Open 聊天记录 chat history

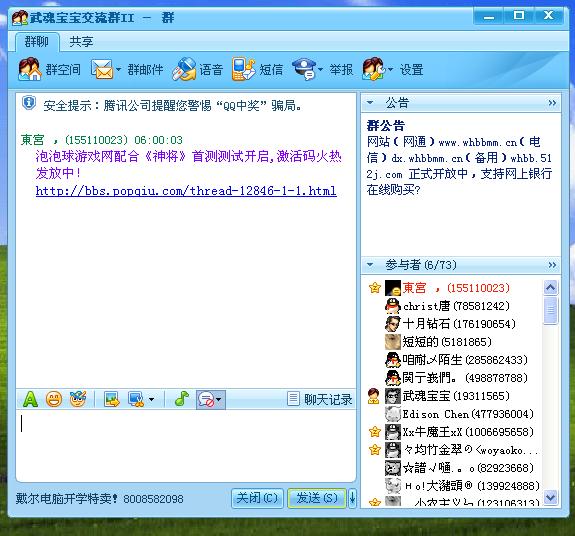pyautogui.click(x=320, y=399)
